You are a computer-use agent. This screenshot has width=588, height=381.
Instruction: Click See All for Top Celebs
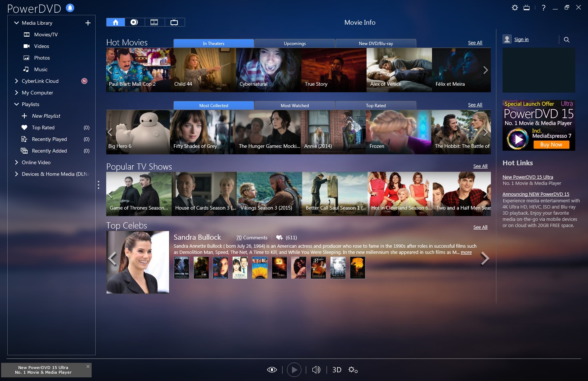480,227
